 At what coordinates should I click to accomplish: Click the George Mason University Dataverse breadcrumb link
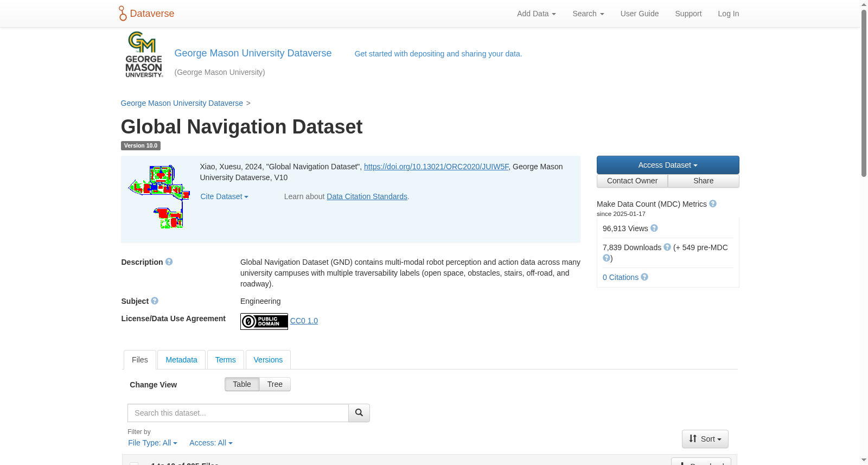[x=182, y=103]
